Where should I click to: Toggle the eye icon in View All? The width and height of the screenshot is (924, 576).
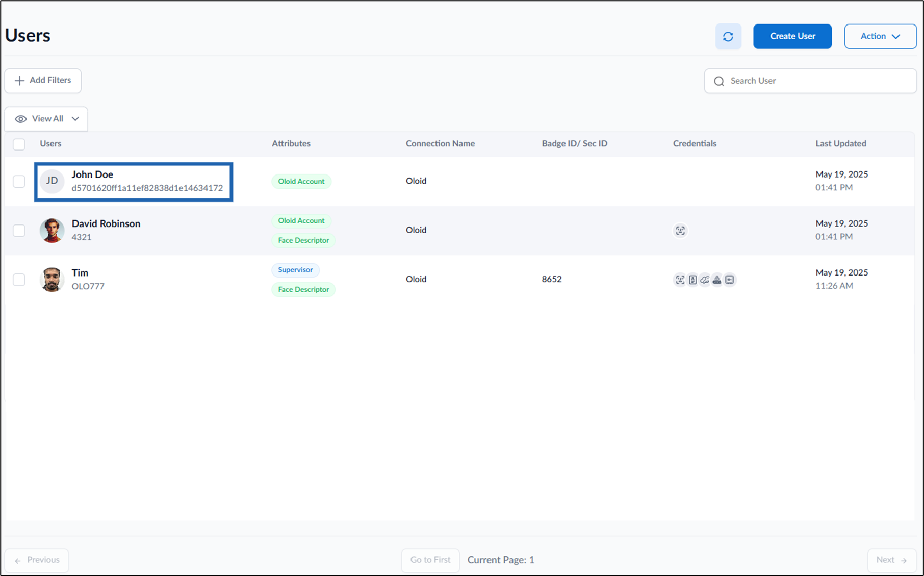20,119
